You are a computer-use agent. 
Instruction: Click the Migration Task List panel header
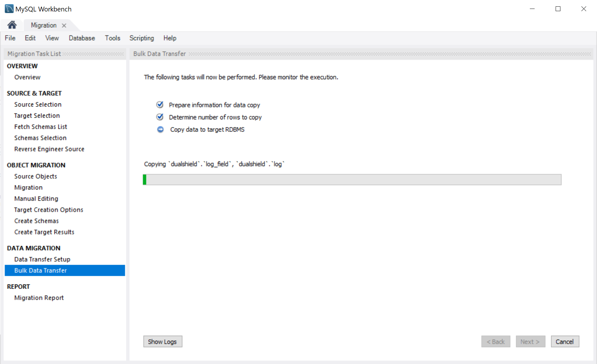[65, 54]
